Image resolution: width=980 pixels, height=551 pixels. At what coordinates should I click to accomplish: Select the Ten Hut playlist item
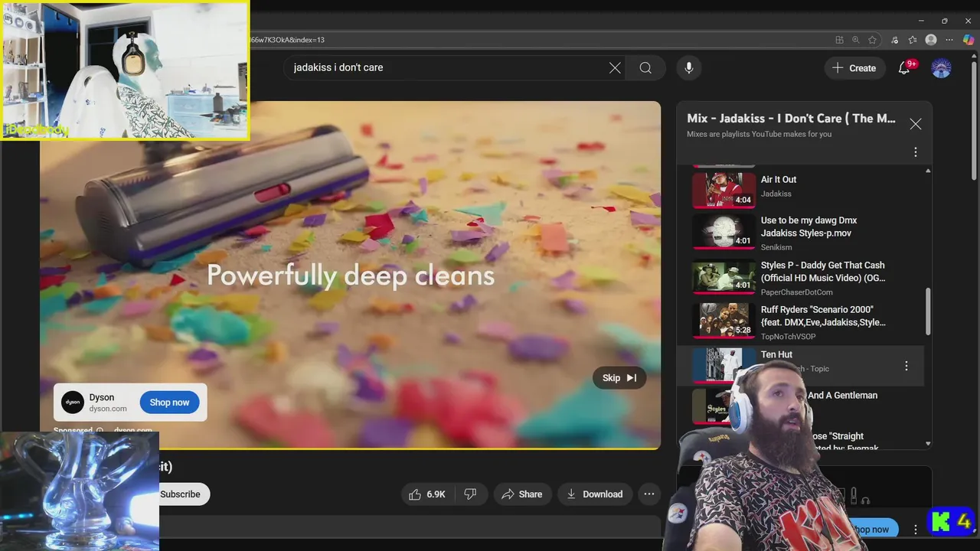tap(800, 366)
